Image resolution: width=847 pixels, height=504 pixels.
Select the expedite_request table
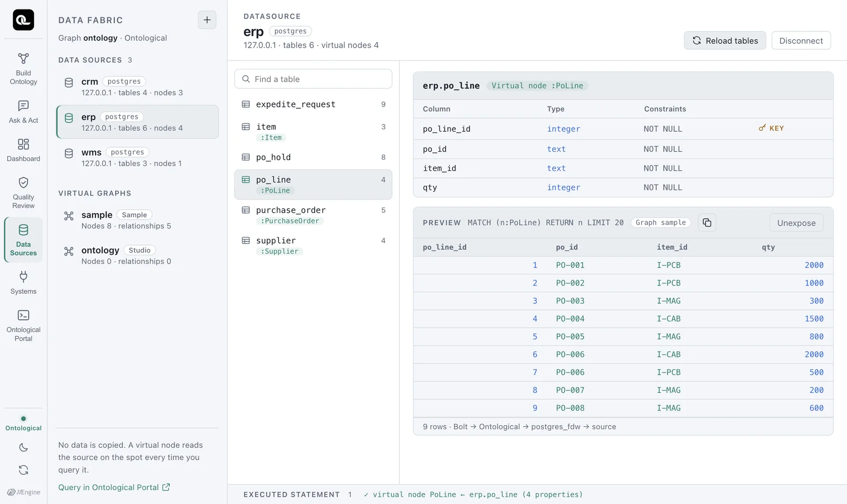[x=313, y=104]
